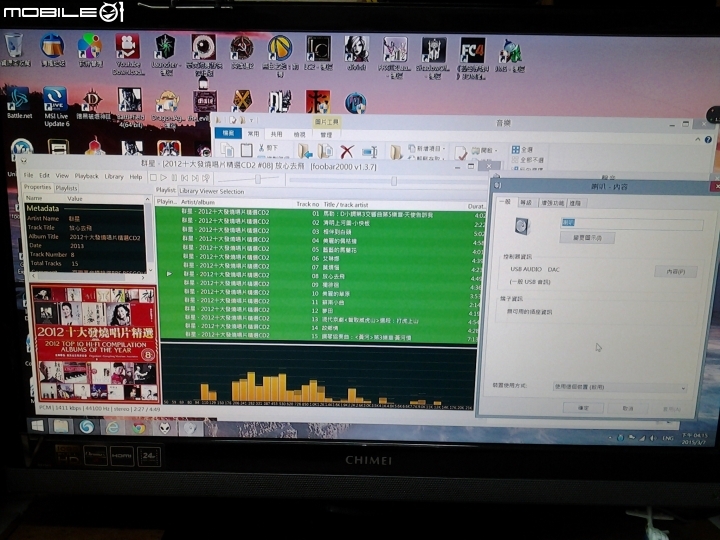Select the second tab in properties dialog
Screen dimensions: 720x540
(526, 202)
